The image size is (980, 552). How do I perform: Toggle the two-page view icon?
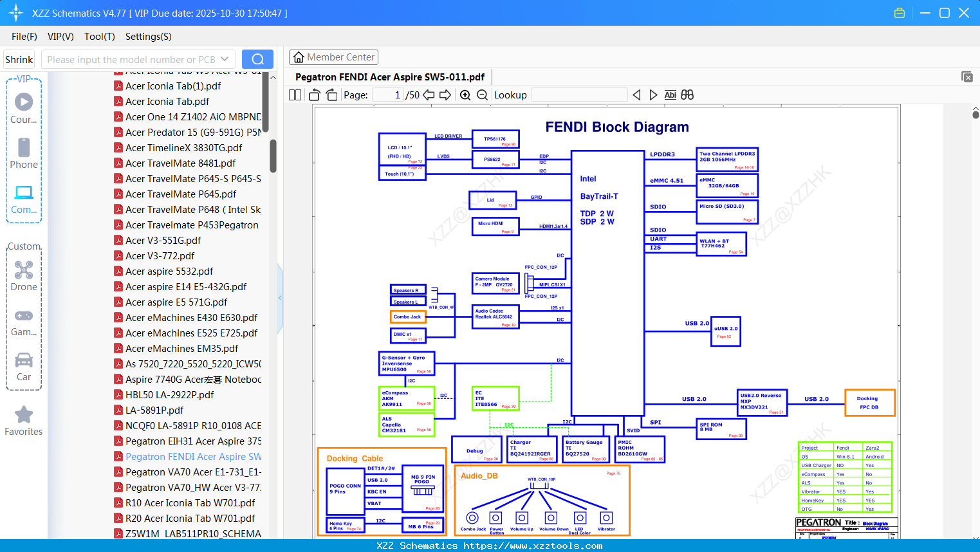(x=295, y=95)
